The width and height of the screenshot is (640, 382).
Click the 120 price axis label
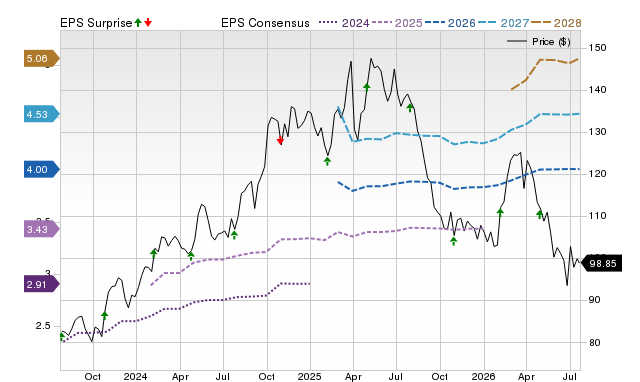[x=597, y=174]
